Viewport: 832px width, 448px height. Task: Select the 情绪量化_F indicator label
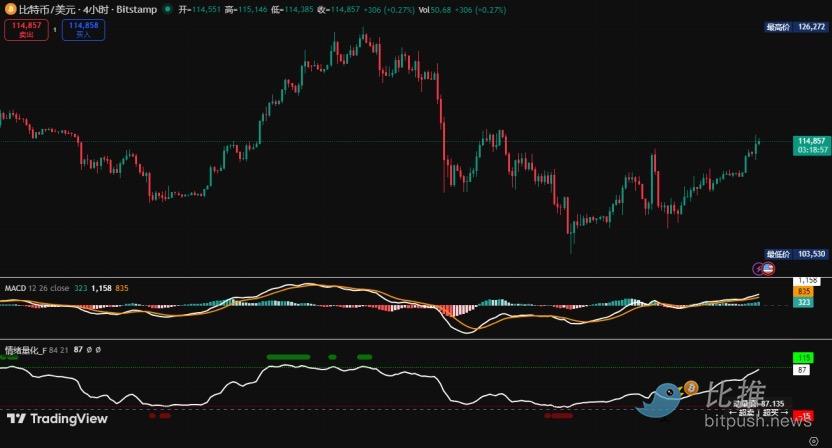pyautogui.click(x=25, y=350)
